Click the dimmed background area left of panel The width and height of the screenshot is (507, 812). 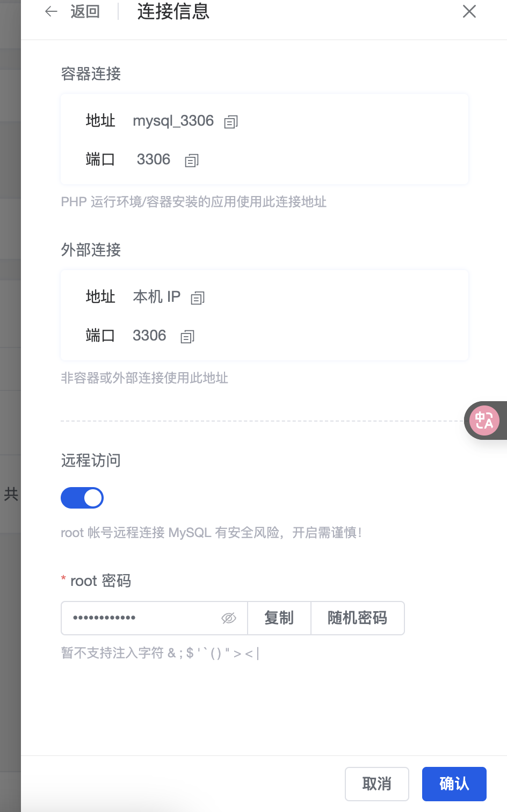pyautogui.click(x=10, y=322)
